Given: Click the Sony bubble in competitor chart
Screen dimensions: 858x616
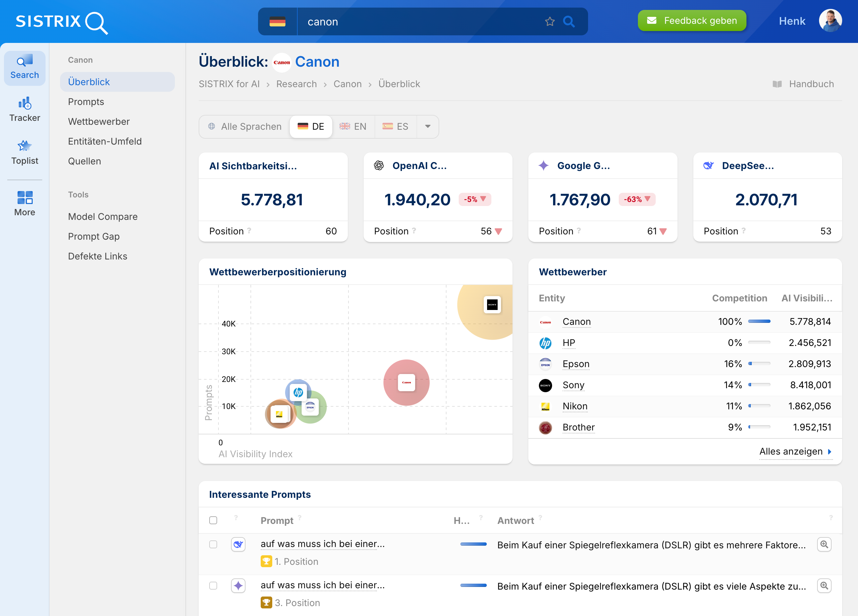Looking at the screenshot, I should point(492,305).
